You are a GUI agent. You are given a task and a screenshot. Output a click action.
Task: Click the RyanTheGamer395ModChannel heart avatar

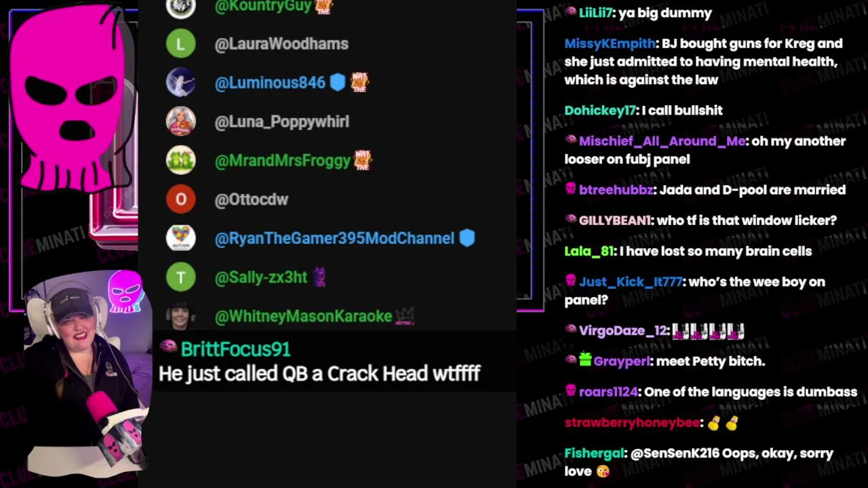181,239
